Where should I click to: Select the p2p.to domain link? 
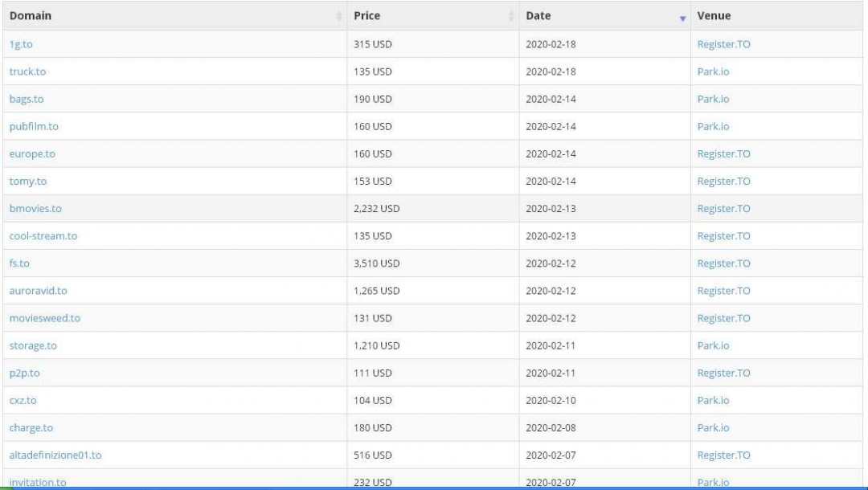pos(24,373)
